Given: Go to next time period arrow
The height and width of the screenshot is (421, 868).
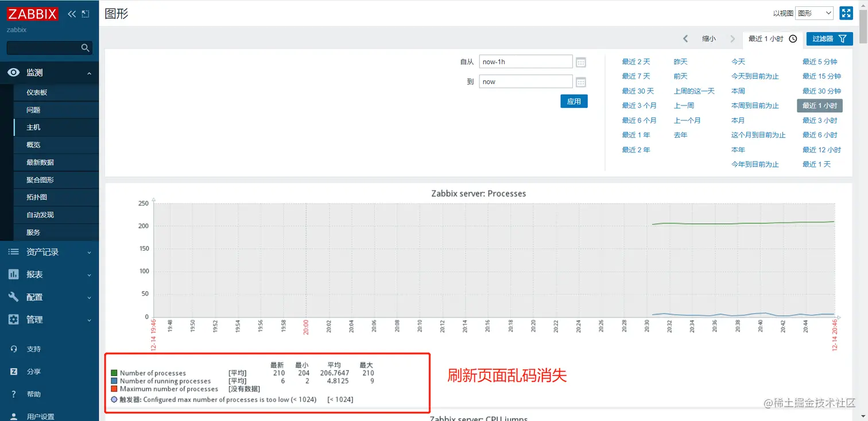Looking at the screenshot, I should click(x=733, y=38).
